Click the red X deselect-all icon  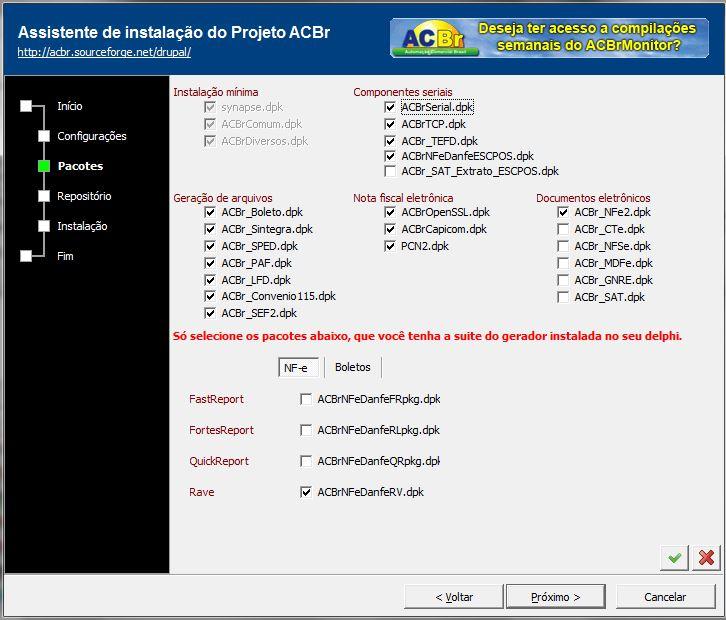(x=706, y=557)
